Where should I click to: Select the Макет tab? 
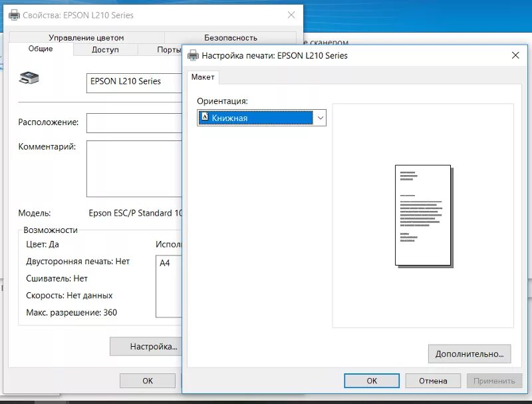click(203, 77)
